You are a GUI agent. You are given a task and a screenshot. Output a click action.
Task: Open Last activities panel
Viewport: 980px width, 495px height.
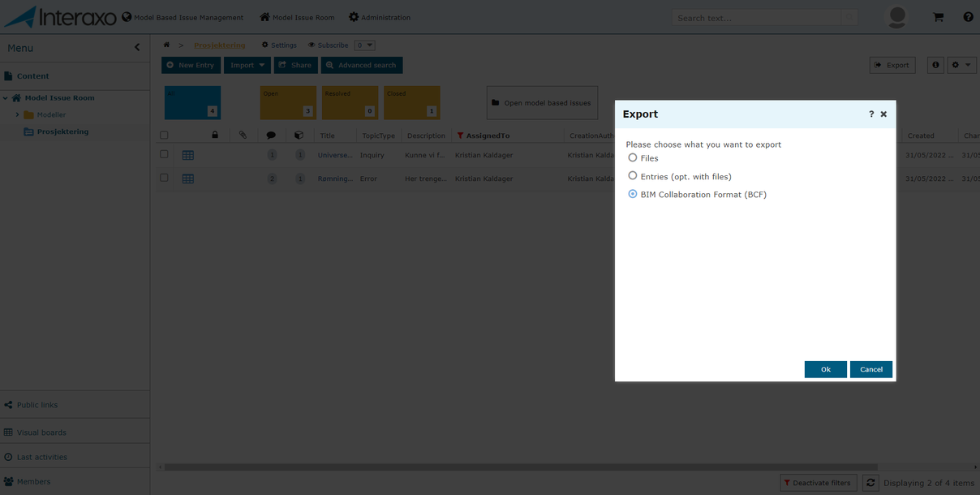(x=75, y=457)
